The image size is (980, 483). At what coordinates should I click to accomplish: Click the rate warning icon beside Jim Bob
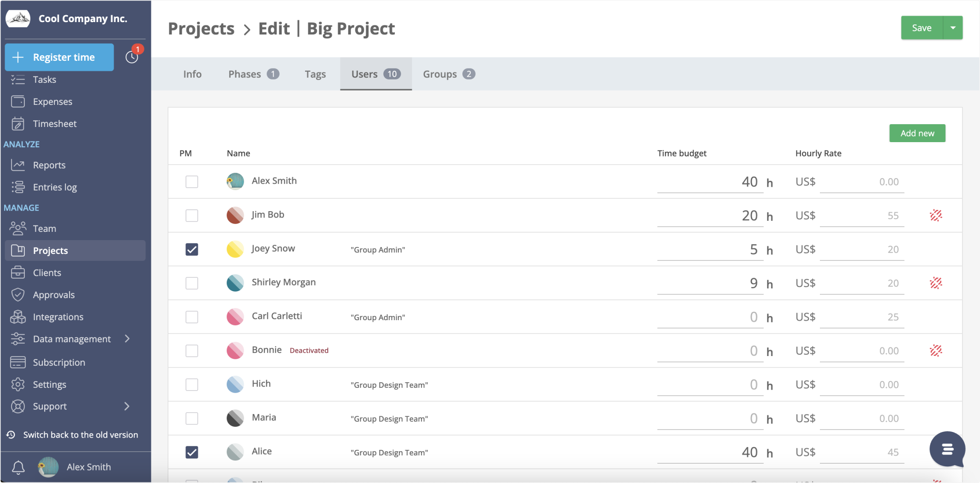(936, 215)
